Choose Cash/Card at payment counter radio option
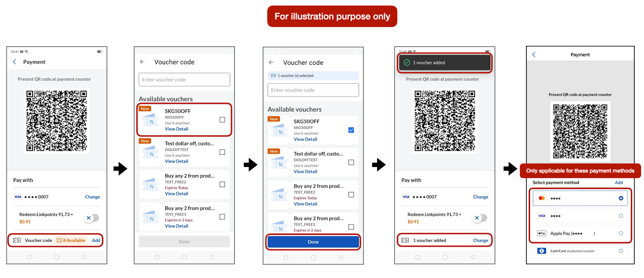The width and height of the screenshot is (644, 278). pos(621,251)
